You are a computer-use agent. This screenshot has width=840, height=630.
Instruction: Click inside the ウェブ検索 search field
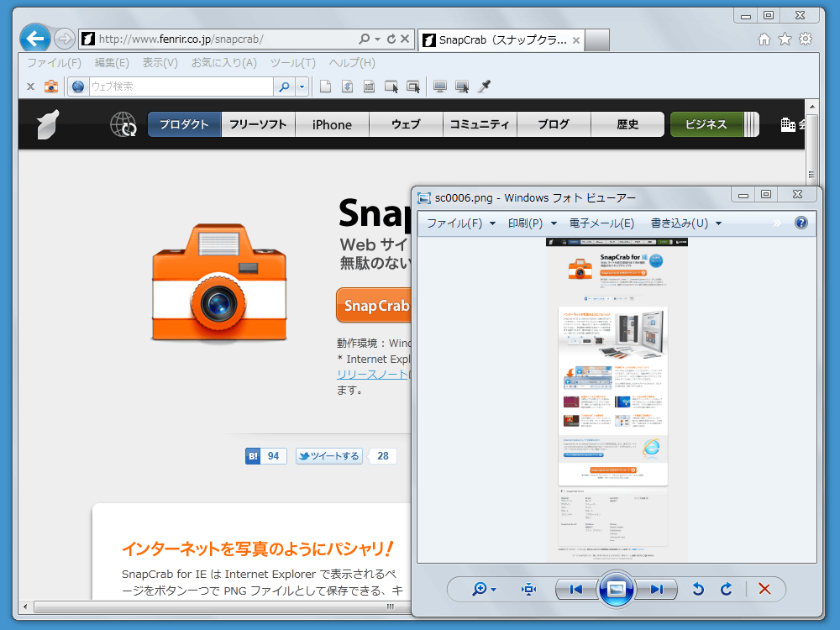pos(181,87)
